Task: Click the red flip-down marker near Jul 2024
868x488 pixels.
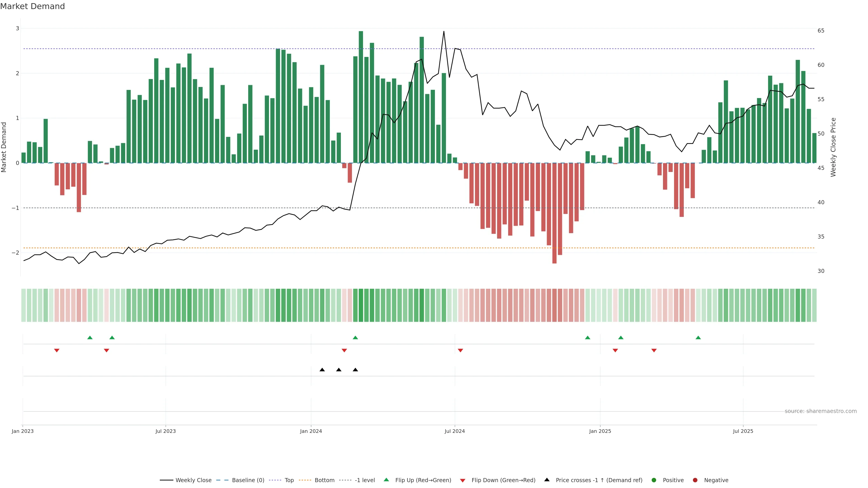Action: pyautogui.click(x=460, y=351)
